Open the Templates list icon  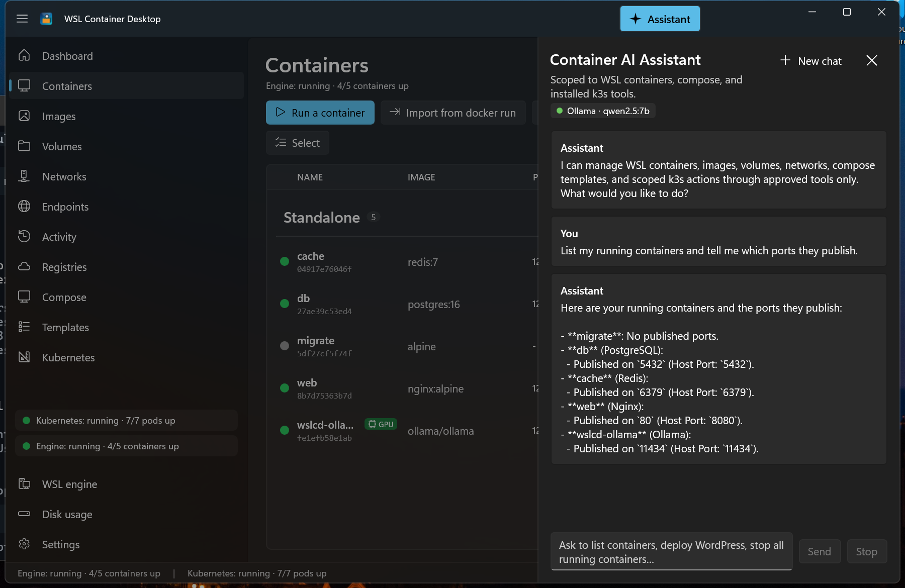tap(24, 327)
